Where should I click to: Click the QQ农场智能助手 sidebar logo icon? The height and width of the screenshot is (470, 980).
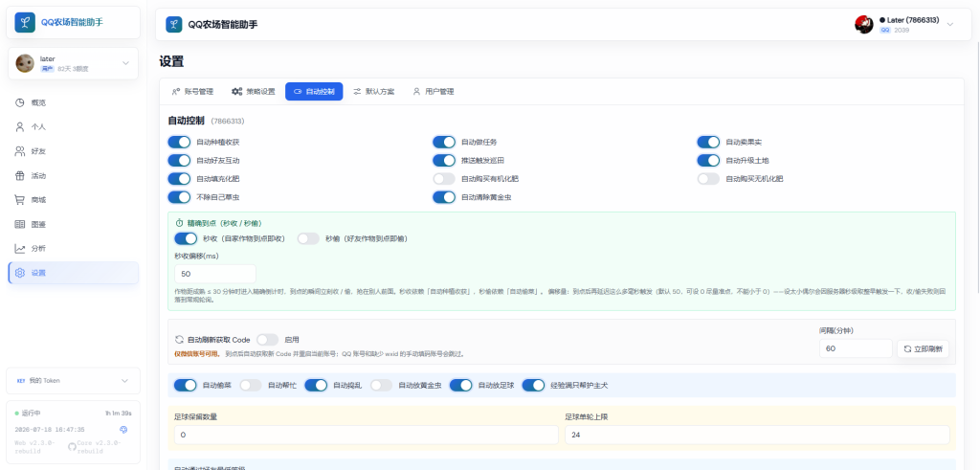[25, 23]
